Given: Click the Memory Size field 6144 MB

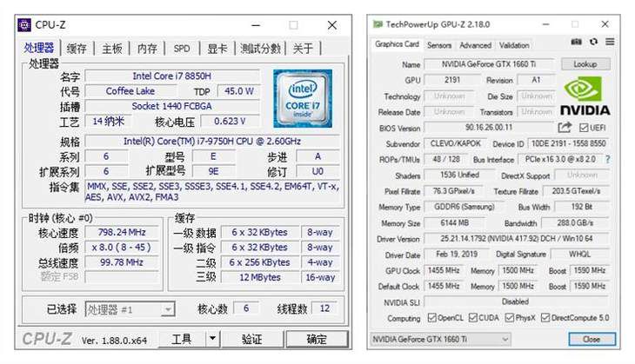Looking at the screenshot, I should (454, 223).
